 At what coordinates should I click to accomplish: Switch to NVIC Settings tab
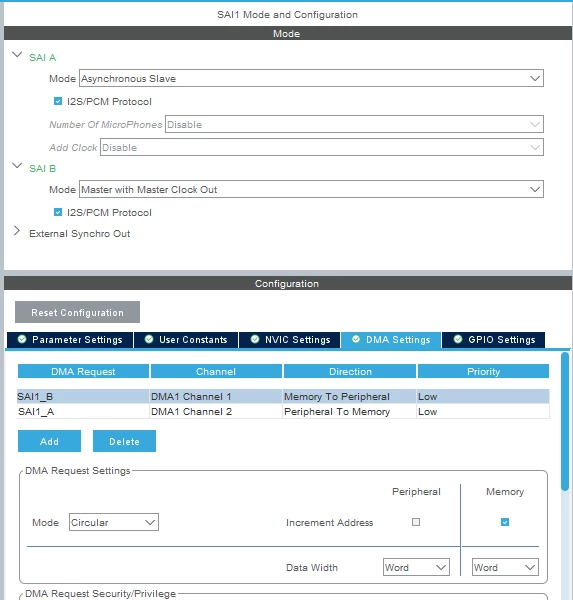point(289,340)
